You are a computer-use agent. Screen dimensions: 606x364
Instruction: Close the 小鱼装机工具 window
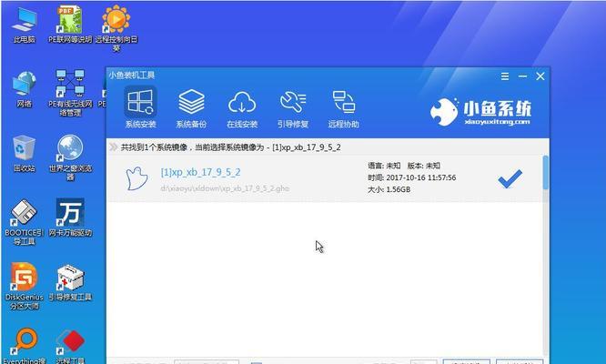click(x=540, y=76)
